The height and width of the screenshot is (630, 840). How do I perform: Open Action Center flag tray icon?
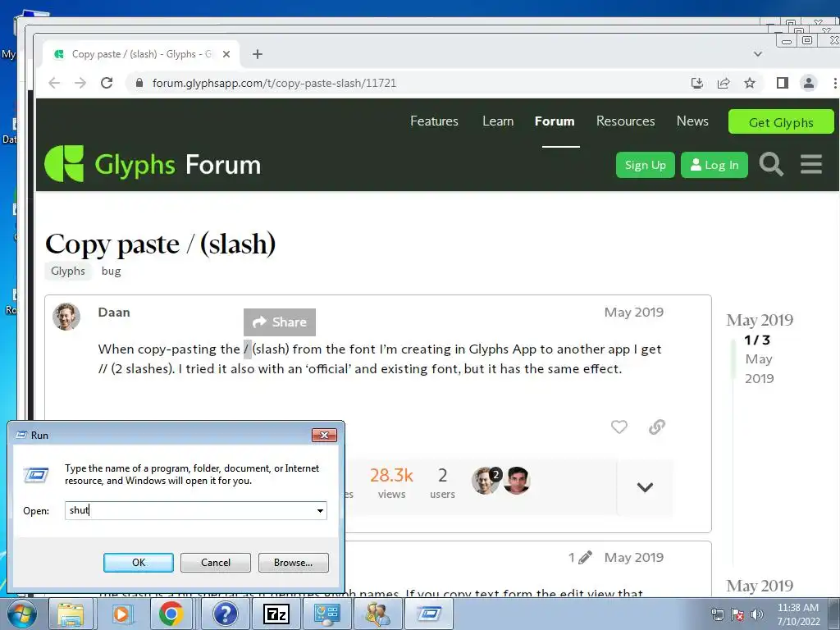point(737,614)
